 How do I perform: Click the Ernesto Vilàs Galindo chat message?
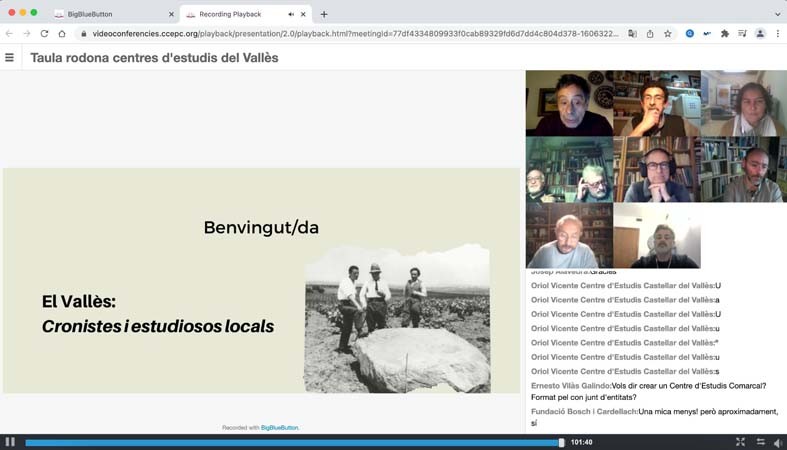pyautogui.click(x=648, y=391)
